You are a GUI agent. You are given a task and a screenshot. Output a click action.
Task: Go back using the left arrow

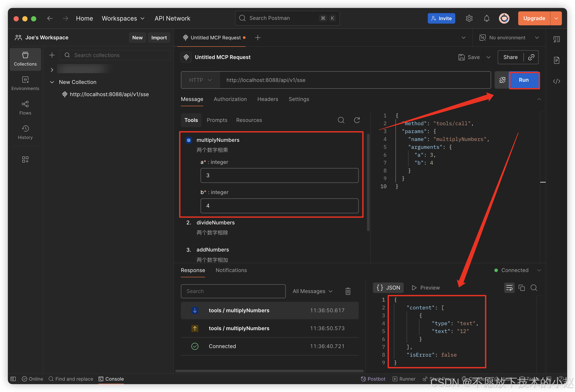tap(50, 18)
